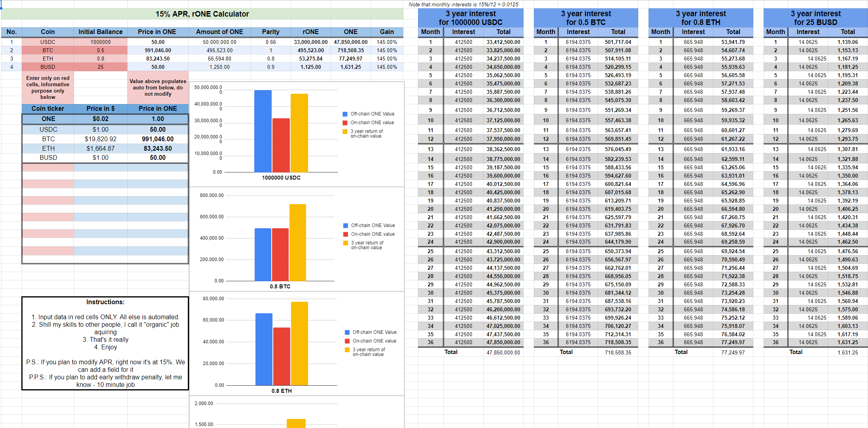Click the '3 year interest for 0.5 BTC' header

click(586, 18)
